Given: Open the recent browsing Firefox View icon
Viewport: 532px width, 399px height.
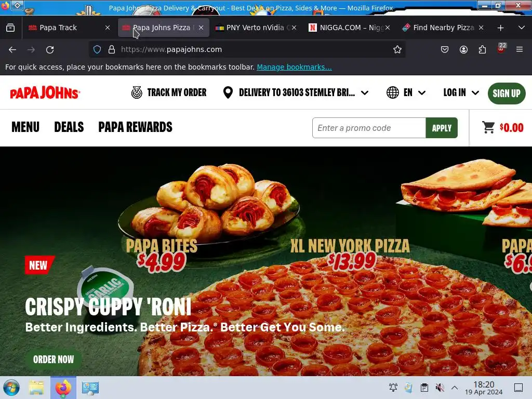Looking at the screenshot, I should click(10, 28).
